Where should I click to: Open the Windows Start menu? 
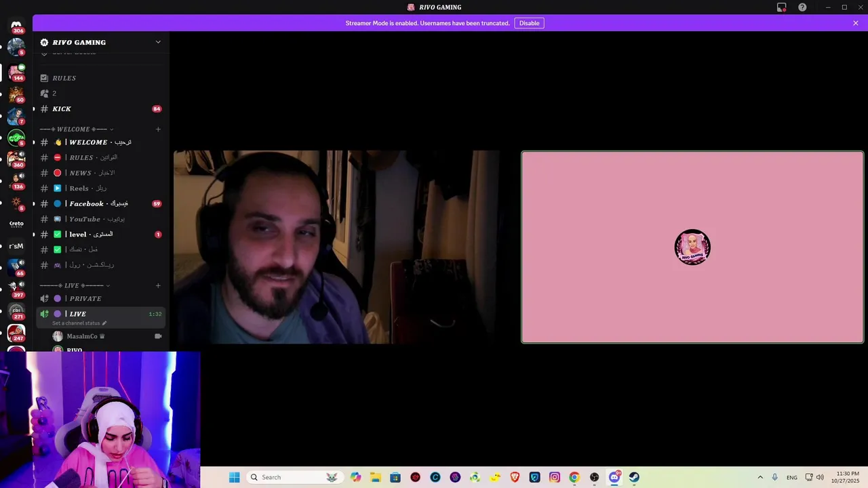235,477
